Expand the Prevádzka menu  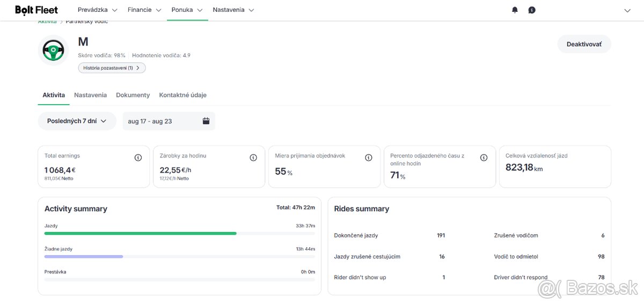(x=97, y=10)
